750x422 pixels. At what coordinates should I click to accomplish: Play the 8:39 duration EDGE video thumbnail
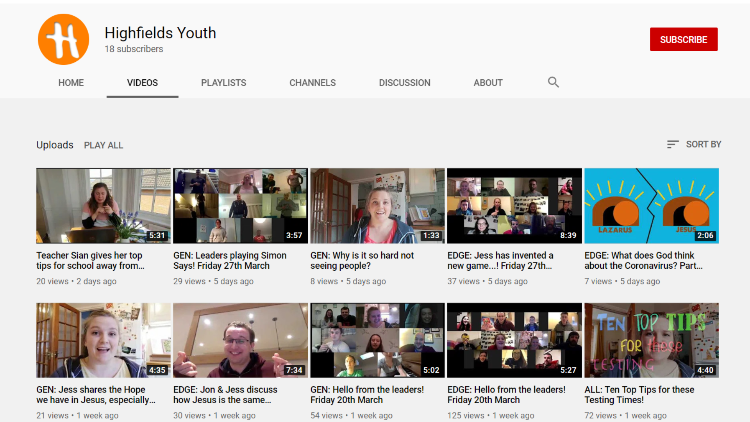point(514,206)
